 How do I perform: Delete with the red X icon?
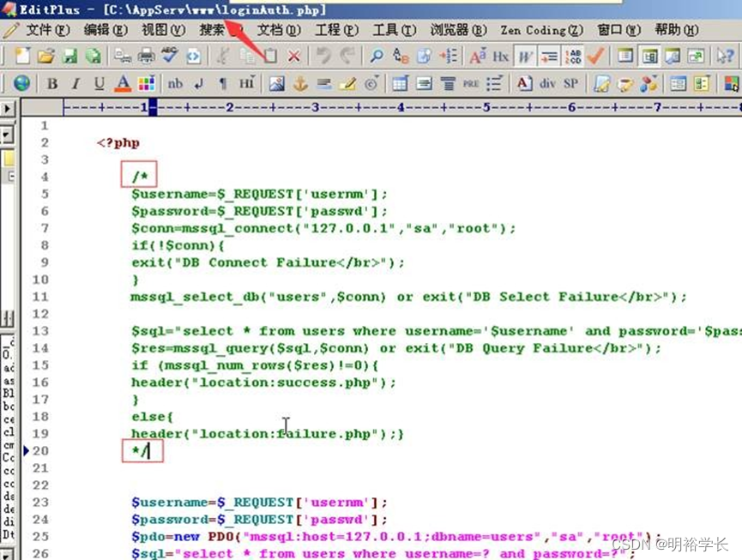[x=294, y=57]
